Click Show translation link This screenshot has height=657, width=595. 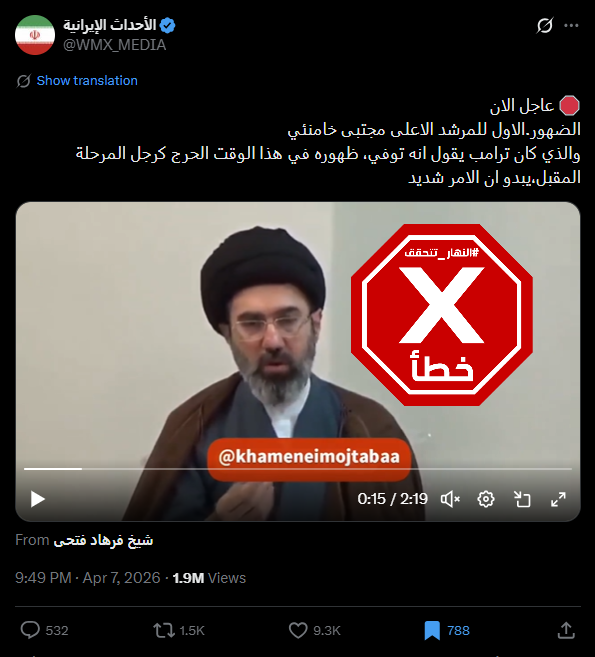pos(87,80)
